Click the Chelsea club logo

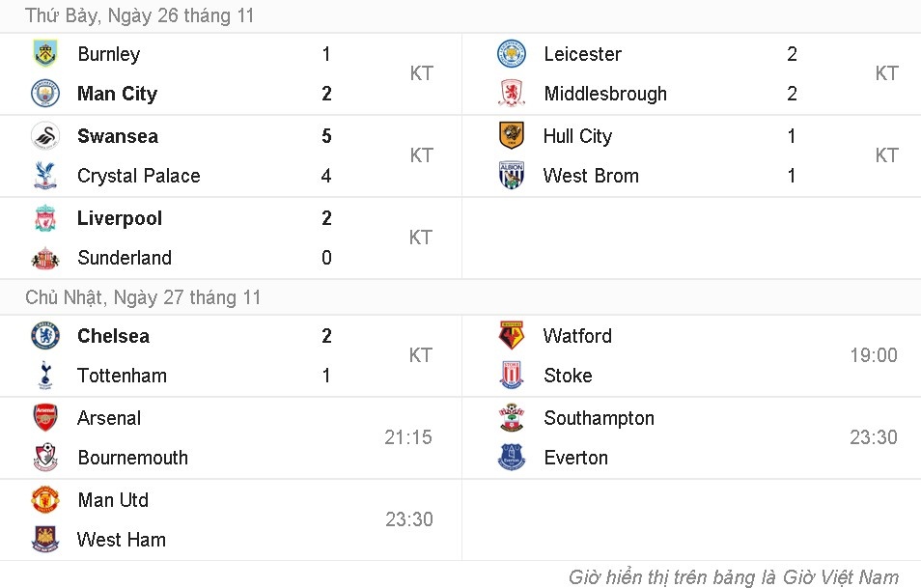click(44, 336)
